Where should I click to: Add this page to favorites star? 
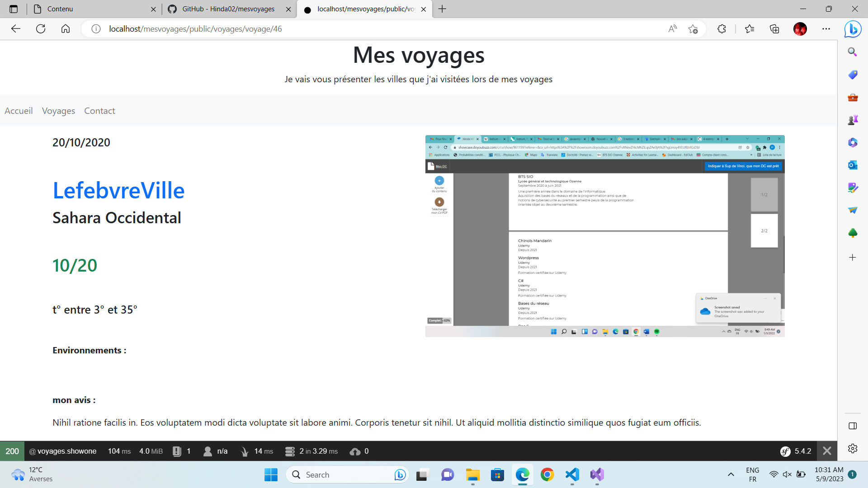click(693, 29)
